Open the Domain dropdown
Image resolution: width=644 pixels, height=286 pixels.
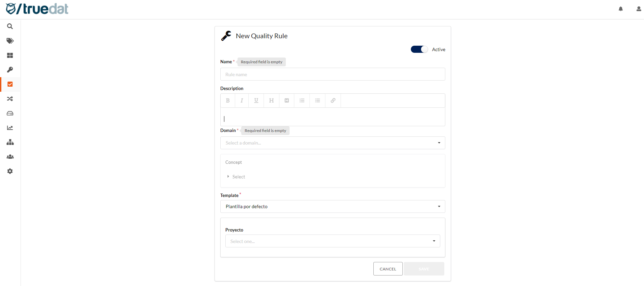click(x=332, y=143)
